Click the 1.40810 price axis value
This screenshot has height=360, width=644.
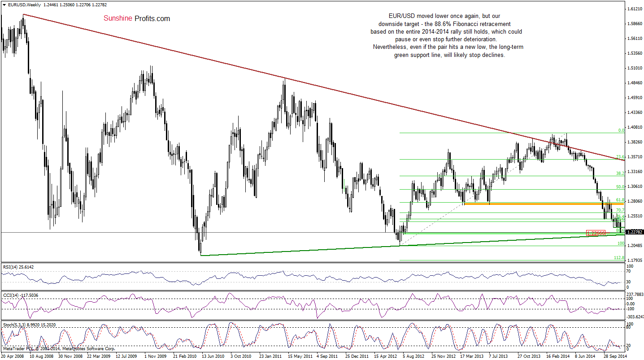[x=635, y=127]
